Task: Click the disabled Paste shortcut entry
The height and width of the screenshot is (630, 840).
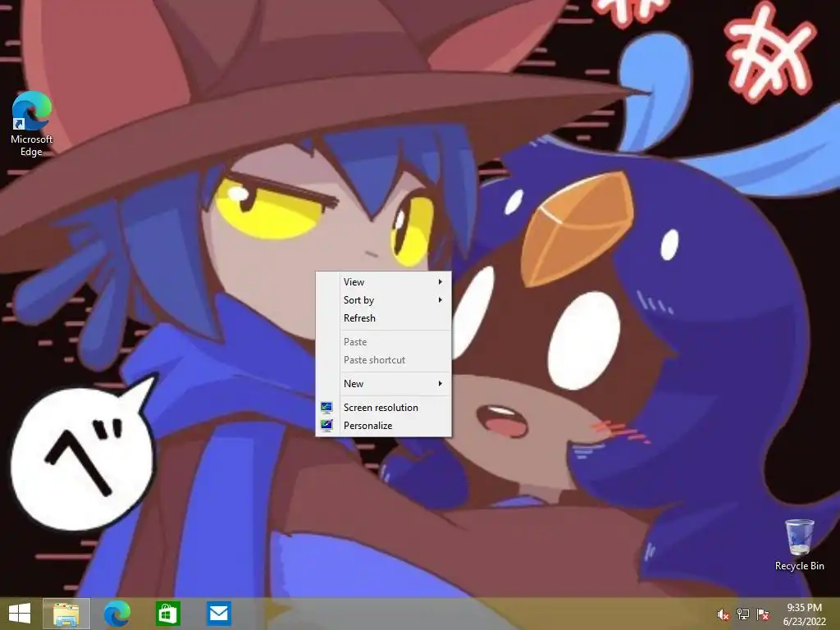Action: pyautogui.click(x=384, y=360)
